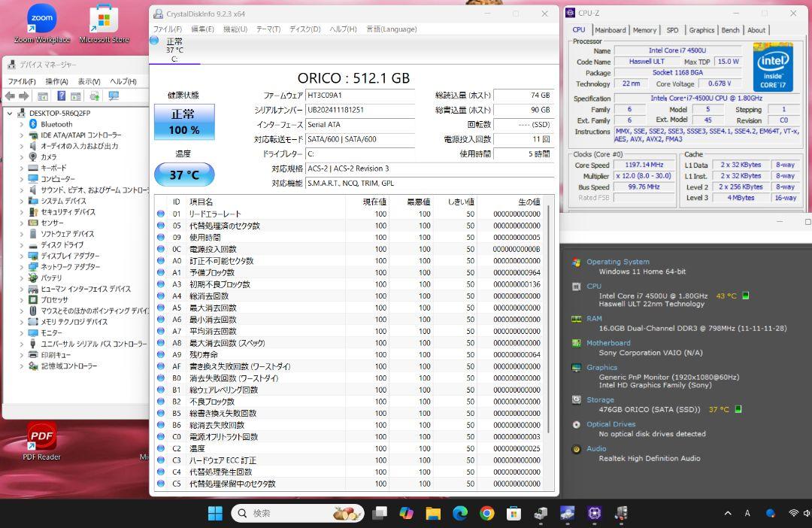Open CrystalDiskInfo 機能(U) menu

[235, 29]
